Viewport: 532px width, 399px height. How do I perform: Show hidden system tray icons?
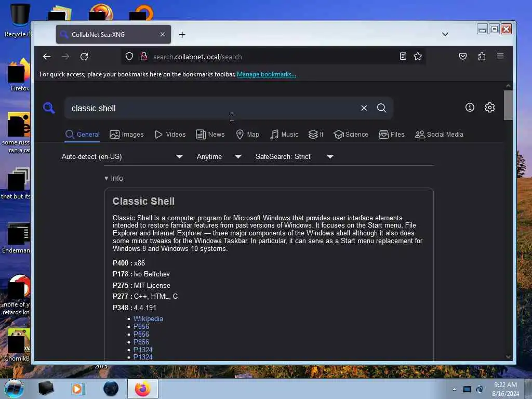click(454, 389)
